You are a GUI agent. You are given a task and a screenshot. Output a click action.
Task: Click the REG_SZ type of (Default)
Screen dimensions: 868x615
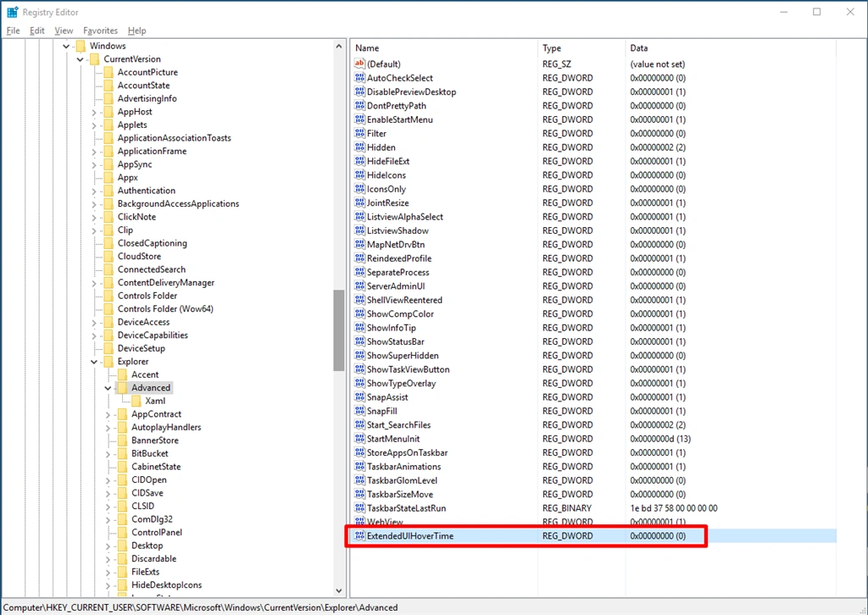[x=556, y=64]
